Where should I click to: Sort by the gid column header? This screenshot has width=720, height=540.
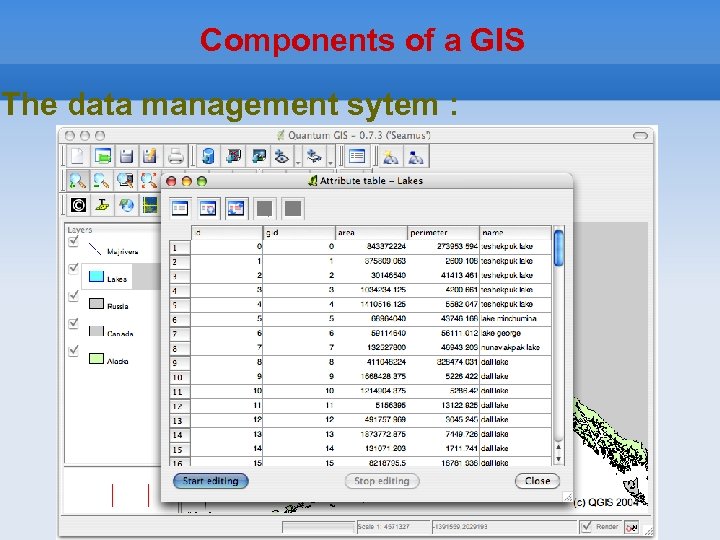point(299,232)
